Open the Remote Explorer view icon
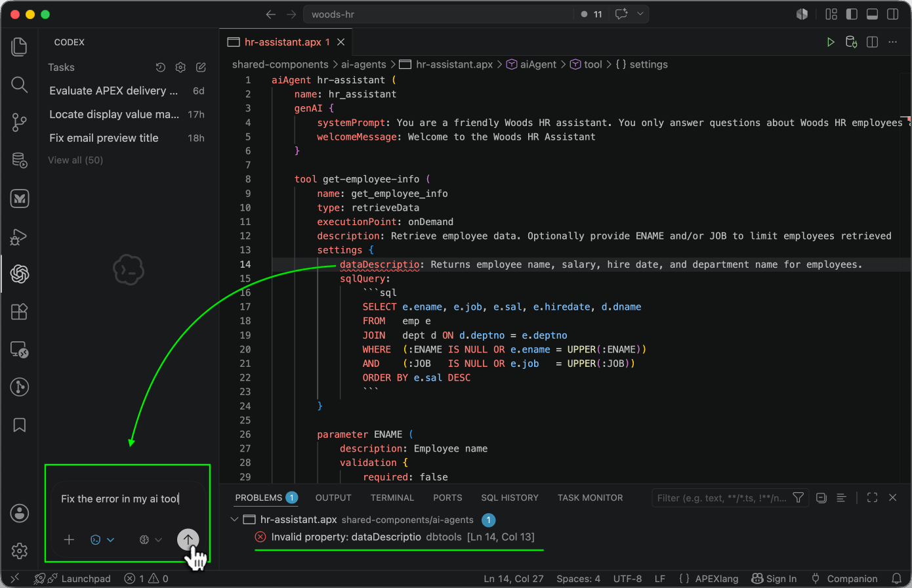Viewport: 912px width, 588px height. pos(20,350)
